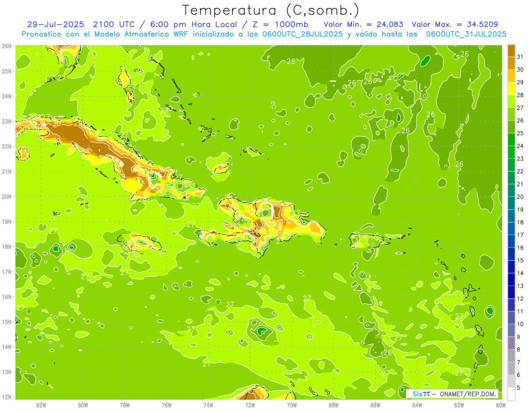Click the "24" legend value
This screenshot has height=411, width=532.
point(520,146)
